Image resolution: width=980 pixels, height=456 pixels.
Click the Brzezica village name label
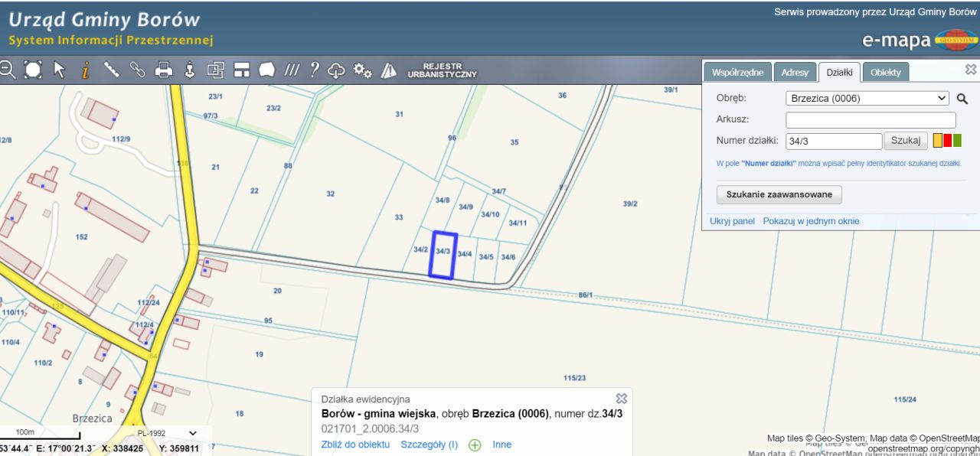[x=92, y=419]
